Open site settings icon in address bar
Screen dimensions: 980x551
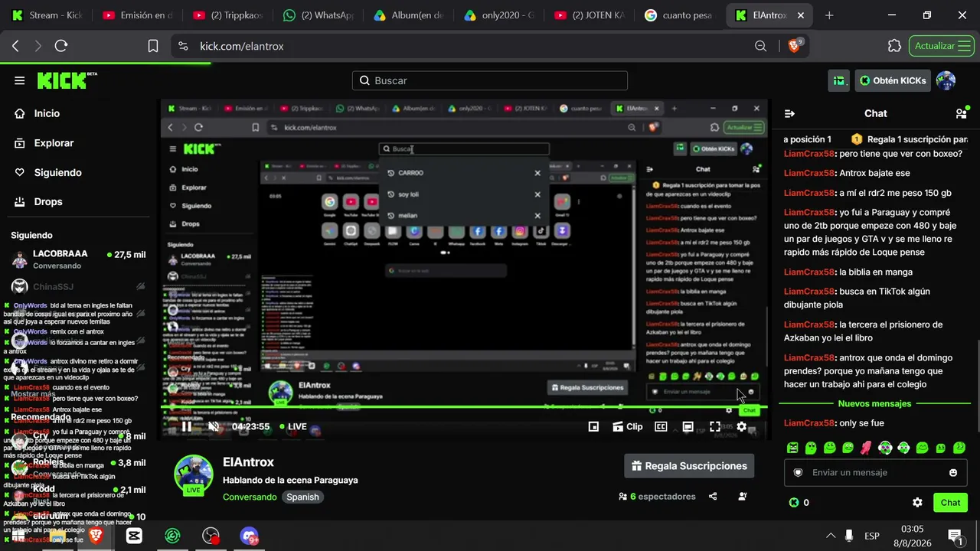(x=183, y=46)
